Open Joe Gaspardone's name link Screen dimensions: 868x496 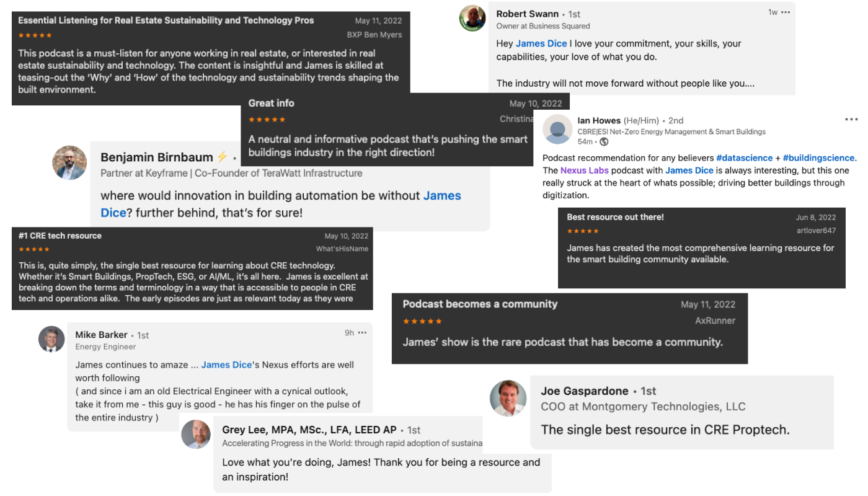tap(585, 391)
